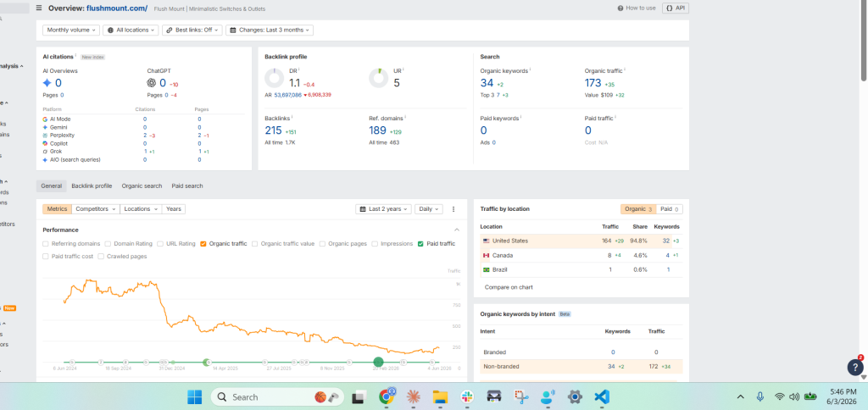Enable the Paid traffic cost checkbox
The width and height of the screenshot is (868, 410).
pos(46,256)
